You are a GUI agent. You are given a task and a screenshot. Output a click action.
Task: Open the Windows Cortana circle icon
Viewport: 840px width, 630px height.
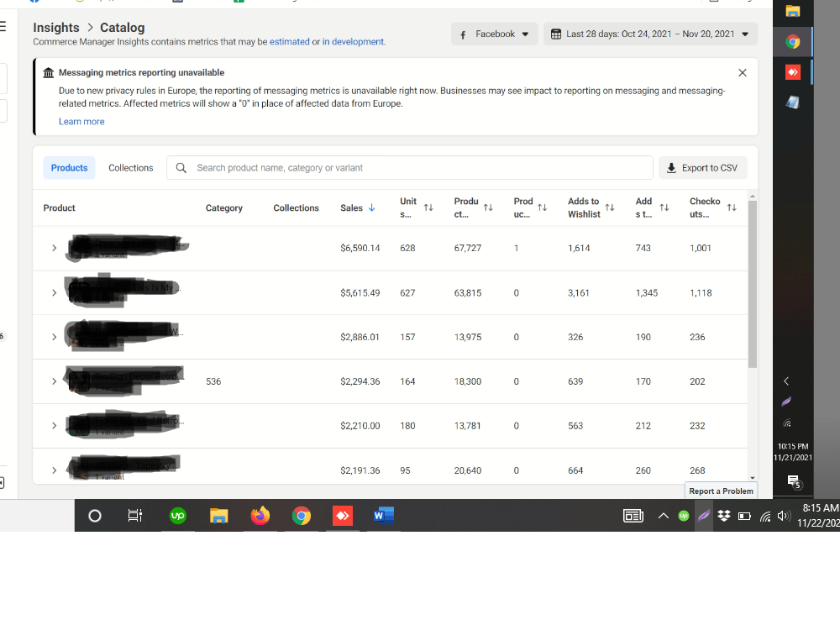[x=95, y=516]
